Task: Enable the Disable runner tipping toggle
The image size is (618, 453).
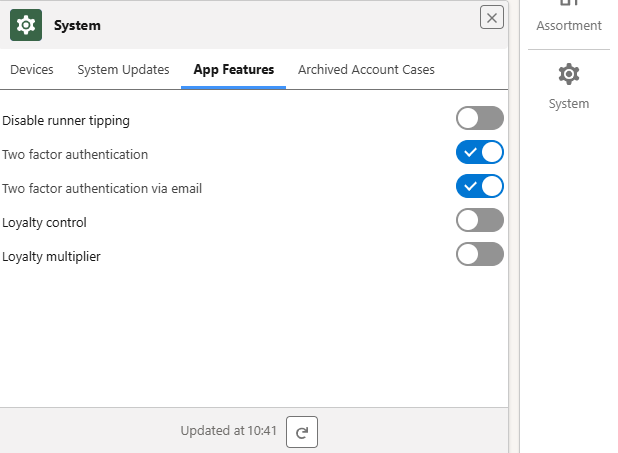Action: click(479, 119)
